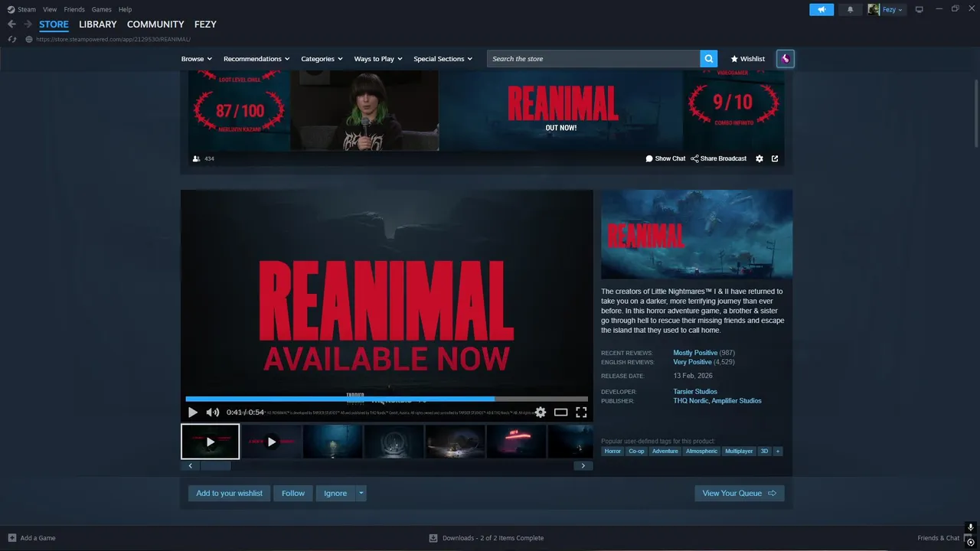The image size is (980, 551).
Task: Toggle theater mode on video
Action: pos(561,412)
